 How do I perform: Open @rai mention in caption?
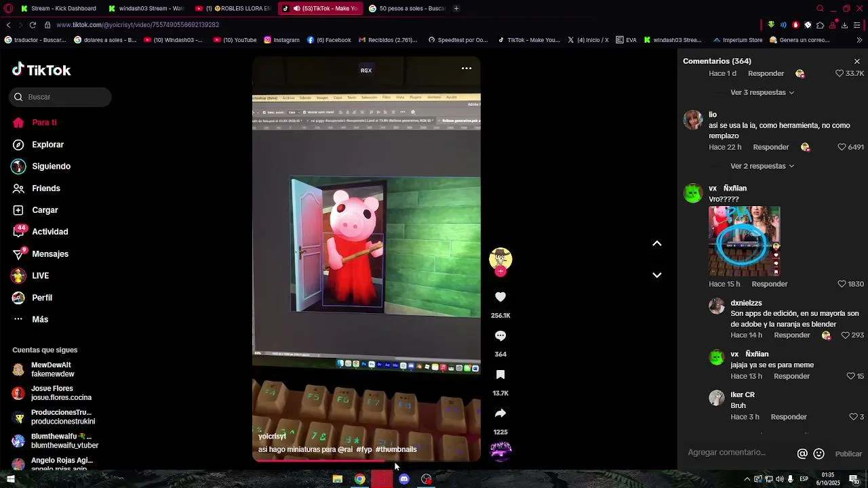click(x=345, y=449)
